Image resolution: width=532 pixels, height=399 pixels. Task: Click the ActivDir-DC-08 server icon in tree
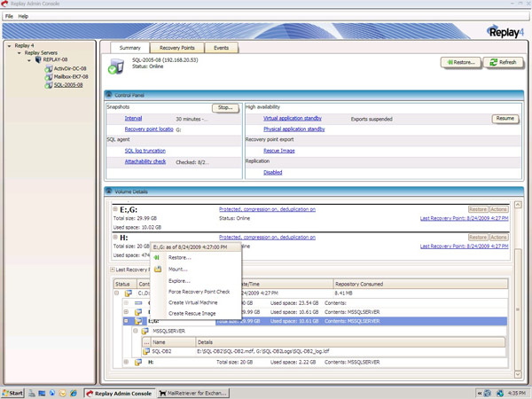tap(48, 68)
